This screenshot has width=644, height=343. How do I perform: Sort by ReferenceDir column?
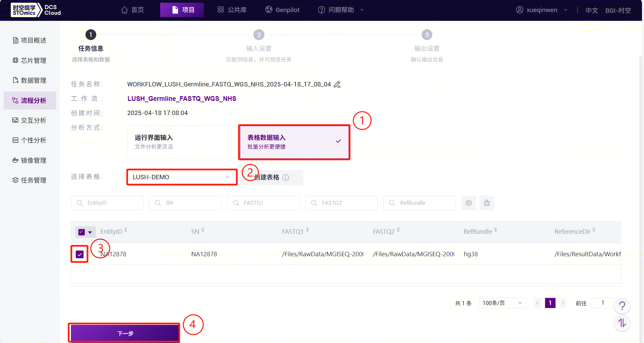[594, 231]
